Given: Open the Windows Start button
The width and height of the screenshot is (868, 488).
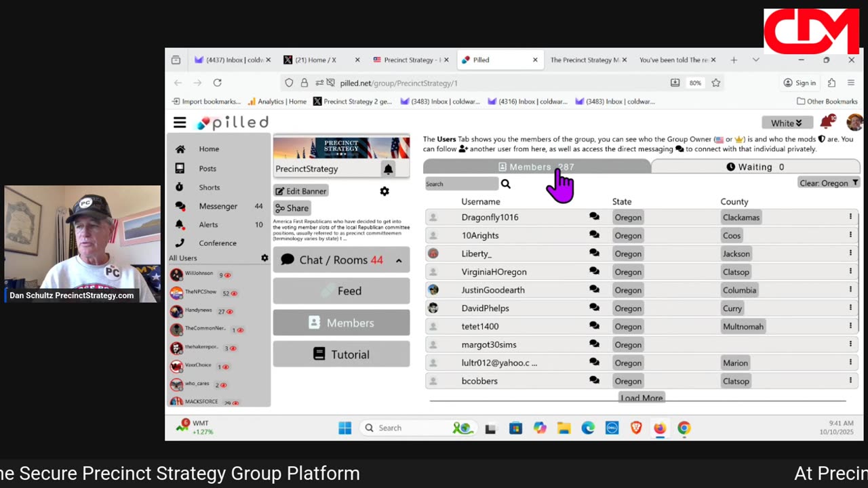Looking at the screenshot, I should (x=344, y=428).
